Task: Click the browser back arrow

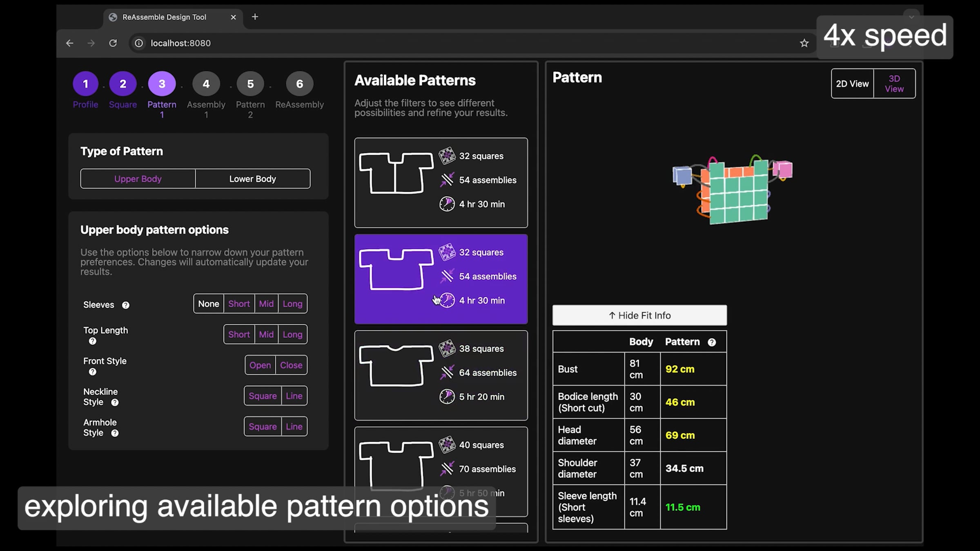Action: [70, 43]
